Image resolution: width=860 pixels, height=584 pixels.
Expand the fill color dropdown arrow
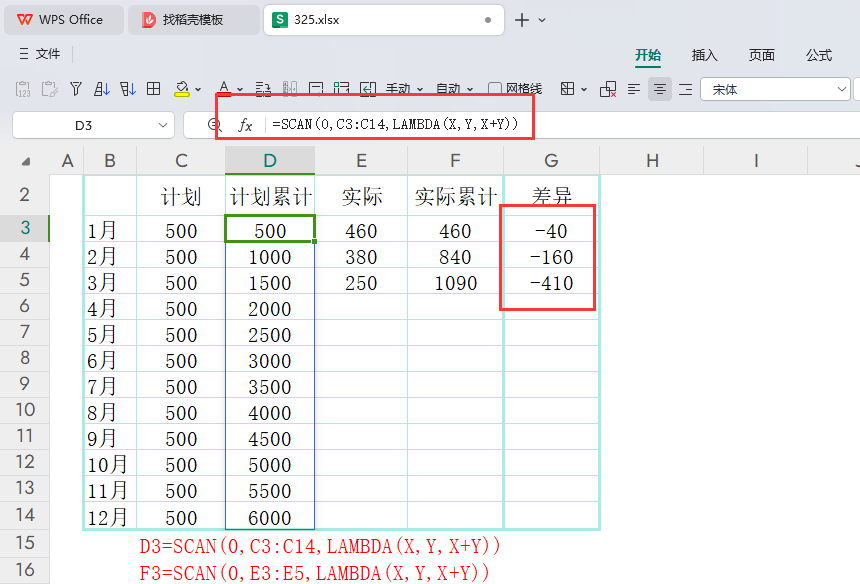point(198,89)
